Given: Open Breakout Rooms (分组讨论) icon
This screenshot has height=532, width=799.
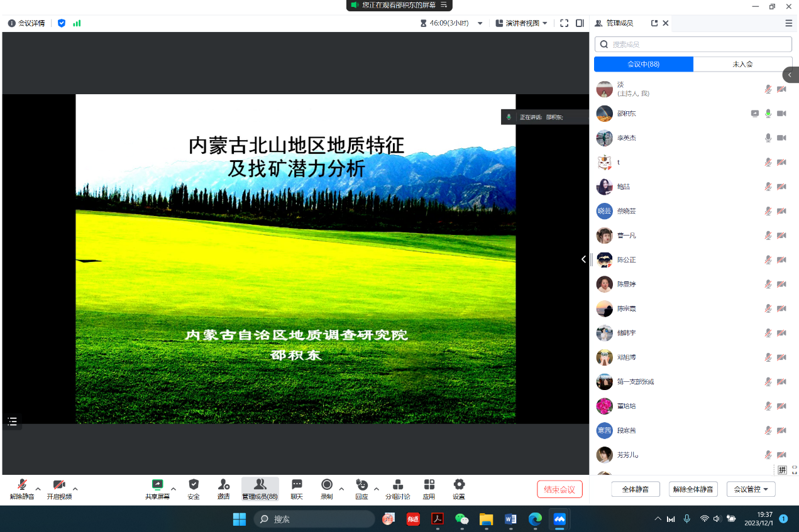Looking at the screenshot, I should pos(397,486).
